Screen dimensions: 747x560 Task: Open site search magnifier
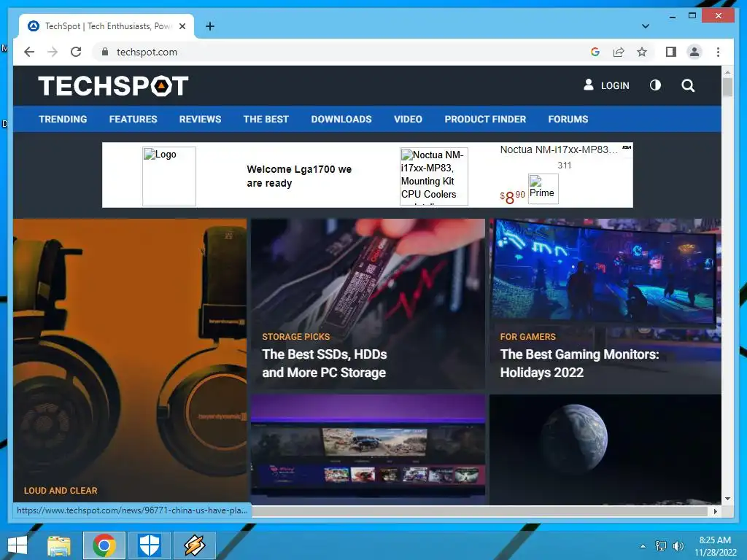pos(687,85)
